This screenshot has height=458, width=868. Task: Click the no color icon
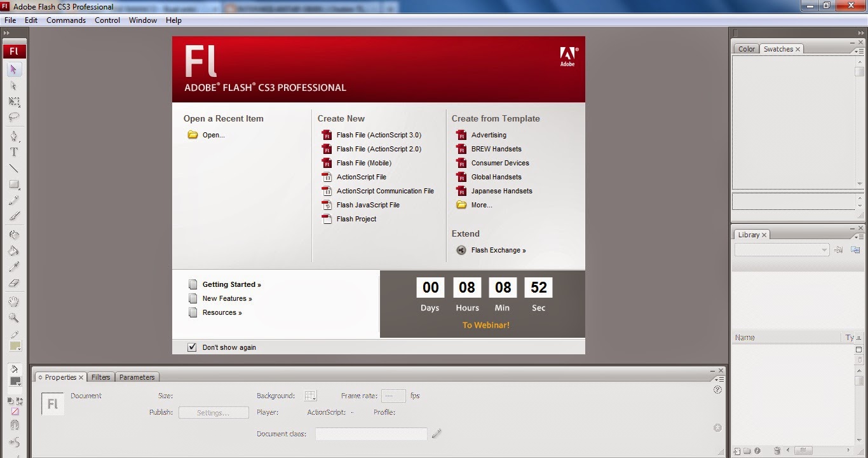pyautogui.click(x=15, y=411)
